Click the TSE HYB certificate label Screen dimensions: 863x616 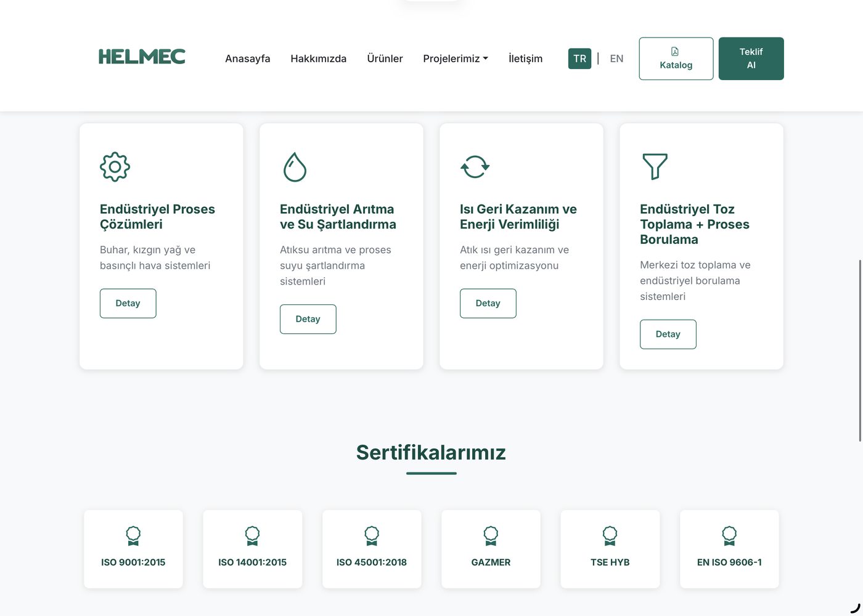[610, 562]
